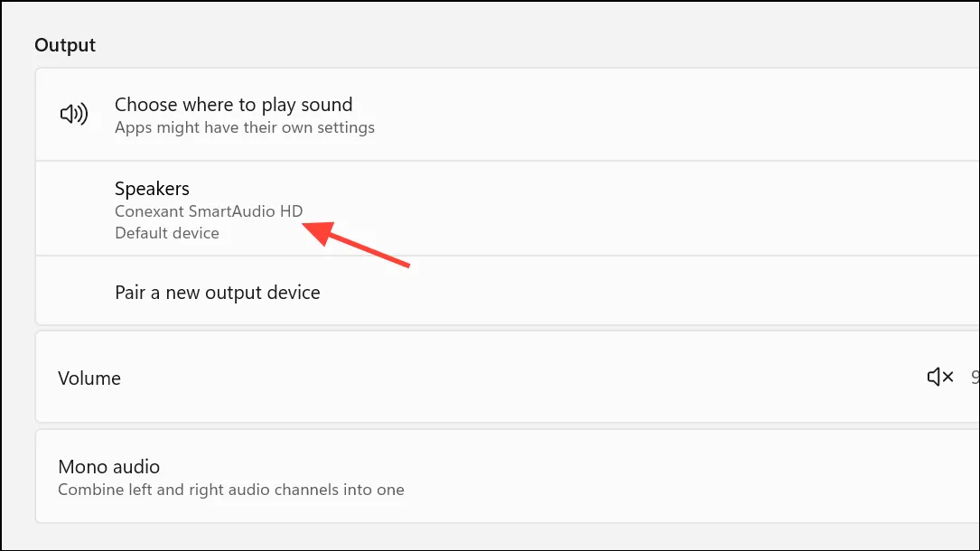The image size is (980, 551).
Task: Click the Output section heading
Action: [x=65, y=45]
